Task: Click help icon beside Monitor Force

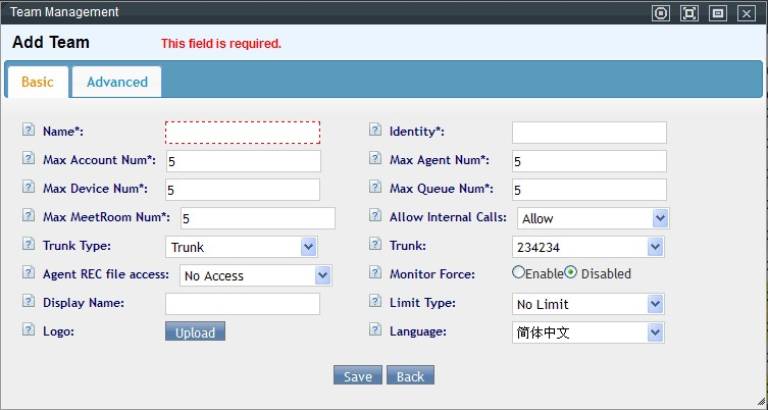Action: pyautogui.click(x=375, y=273)
